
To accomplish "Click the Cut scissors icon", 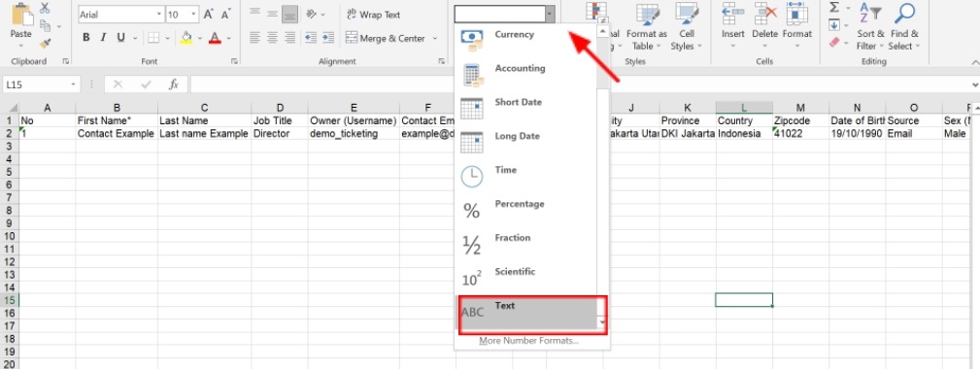I will coord(45,8).
